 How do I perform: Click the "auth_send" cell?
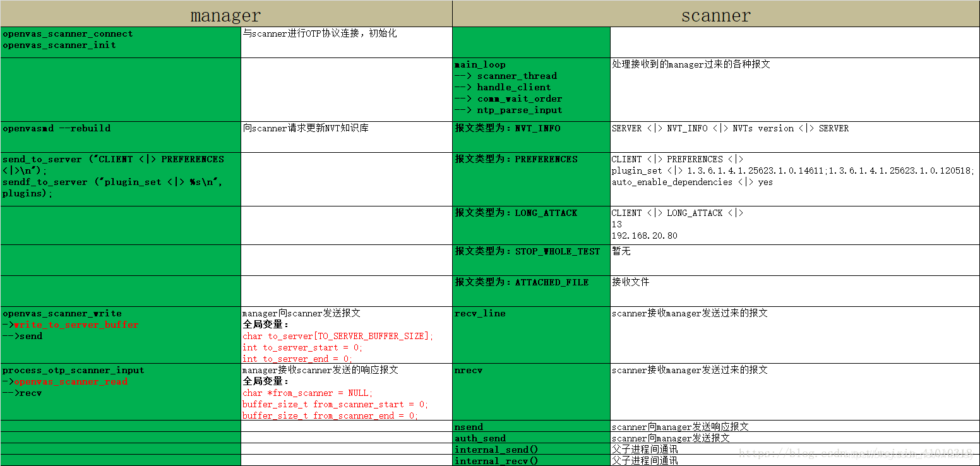pyautogui.click(x=532, y=438)
